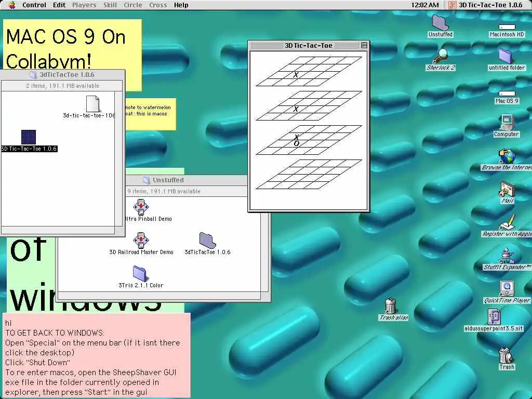The height and width of the screenshot is (399, 532).
Task: Open the Control menu
Action: (34, 5)
